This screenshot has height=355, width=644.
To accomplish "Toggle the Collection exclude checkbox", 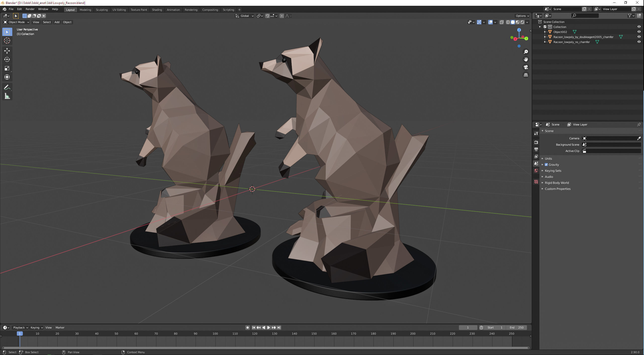I will point(545,27).
